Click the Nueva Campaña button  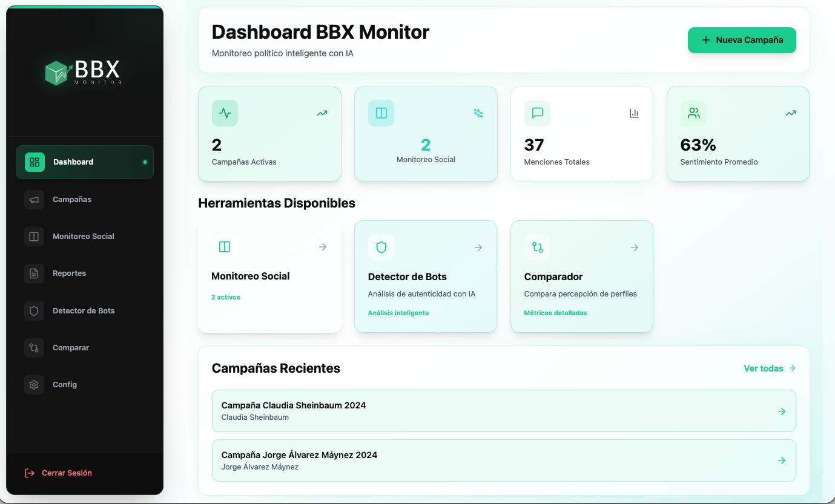(742, 40)
